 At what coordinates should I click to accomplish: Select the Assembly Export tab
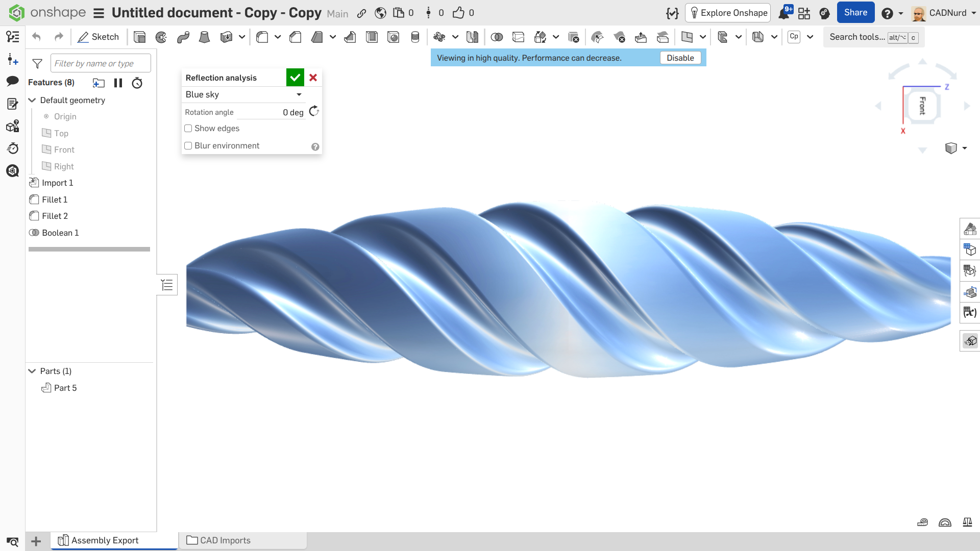point(105,540)
